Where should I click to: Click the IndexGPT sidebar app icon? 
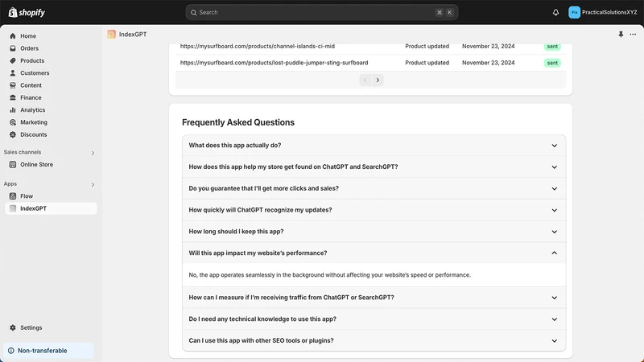(x=13, y=208)
